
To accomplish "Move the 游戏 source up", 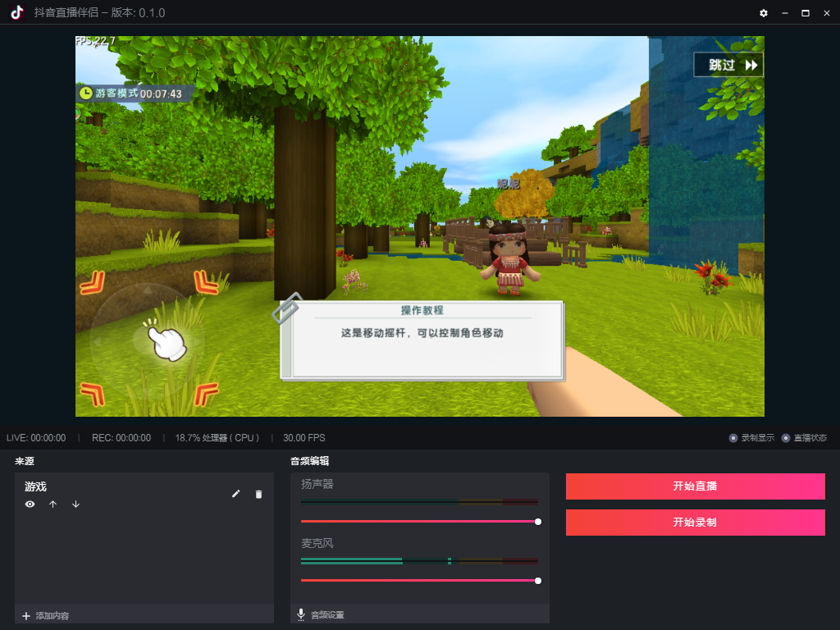I will 53,504.
